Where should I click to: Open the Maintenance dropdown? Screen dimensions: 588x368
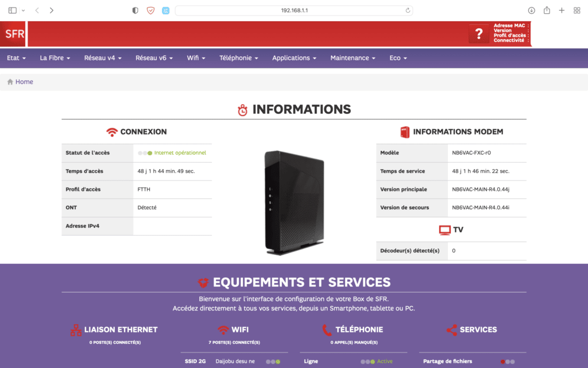pos(353,58)
